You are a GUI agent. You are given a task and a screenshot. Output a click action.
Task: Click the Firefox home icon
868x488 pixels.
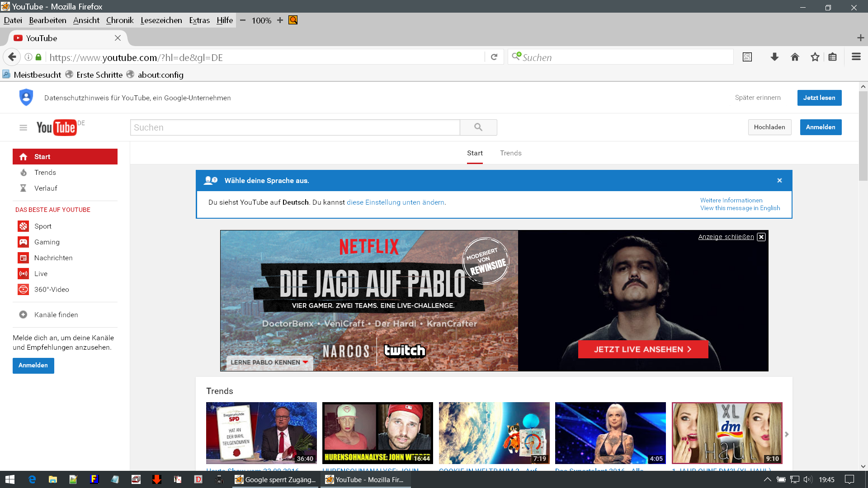795,57
